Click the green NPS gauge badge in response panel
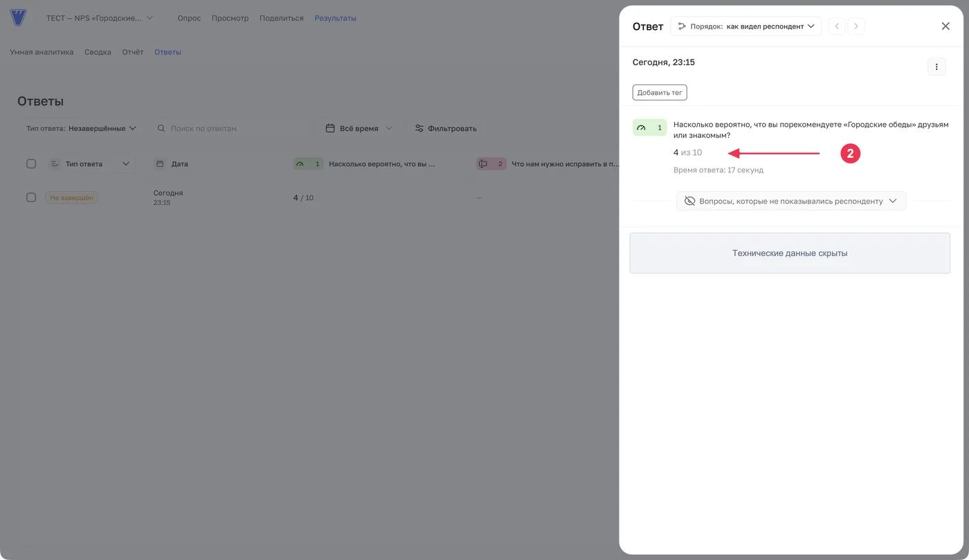The height and width of the screenshot is (560, 969). pyautogui.click(x=649, y=127)
